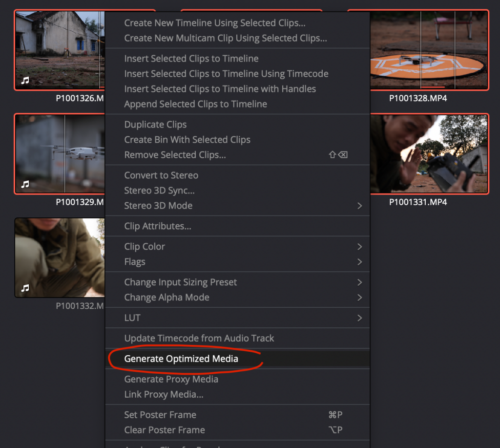Select the P1001331.MP4 clip thumbnail

[x=429, y=154]
